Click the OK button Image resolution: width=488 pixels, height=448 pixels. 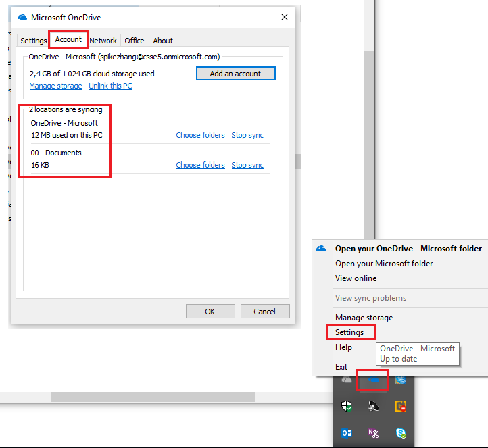210,311
